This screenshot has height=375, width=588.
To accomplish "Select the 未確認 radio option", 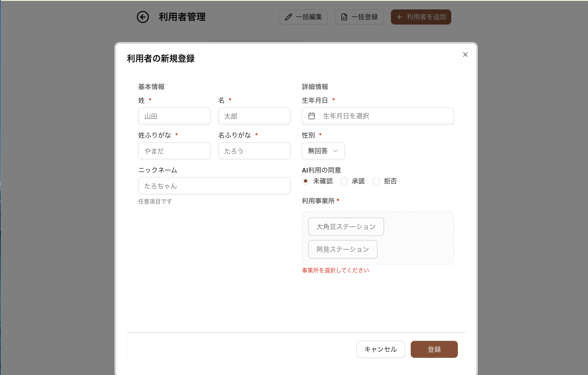I will point(306,181).
